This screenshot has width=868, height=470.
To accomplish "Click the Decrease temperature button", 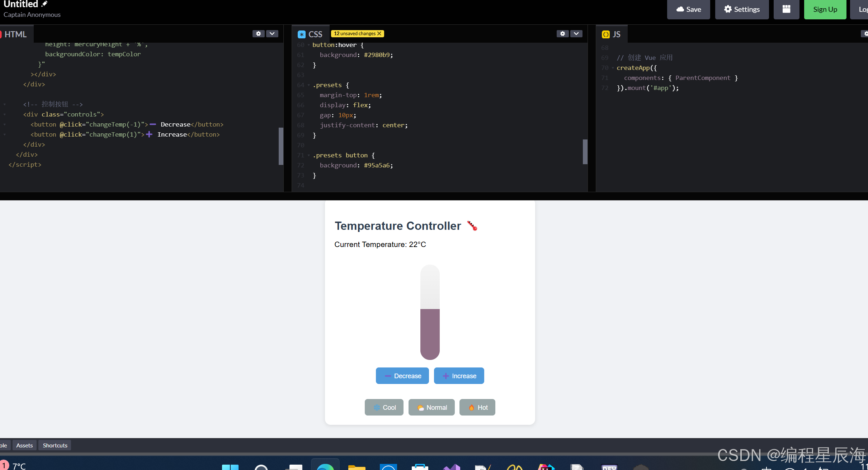I will (x=402, y=376).
